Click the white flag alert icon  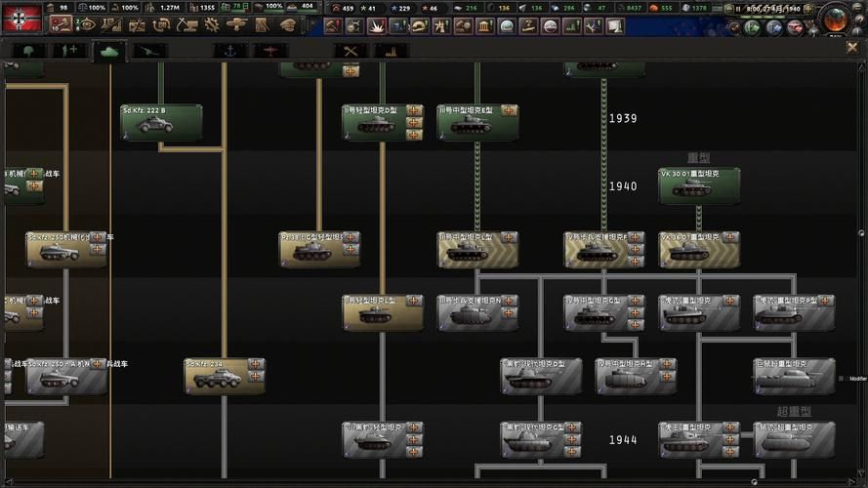point(615,26)
